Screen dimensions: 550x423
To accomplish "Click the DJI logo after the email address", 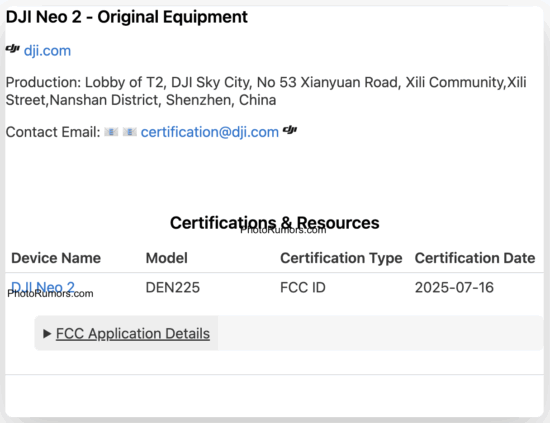I will 290,130.
